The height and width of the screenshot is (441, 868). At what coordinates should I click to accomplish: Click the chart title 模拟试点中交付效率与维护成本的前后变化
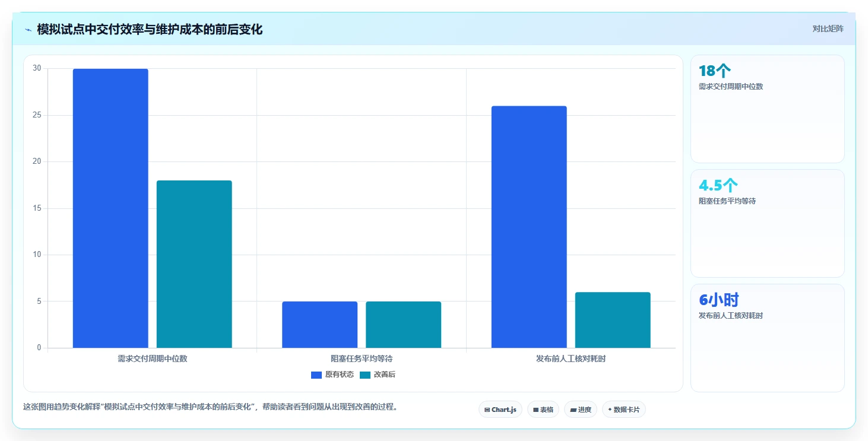click(x=150, y=30)
